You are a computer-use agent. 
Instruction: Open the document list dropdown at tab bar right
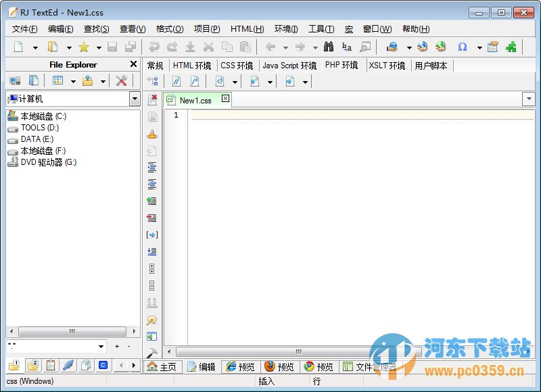pos(529,99)
